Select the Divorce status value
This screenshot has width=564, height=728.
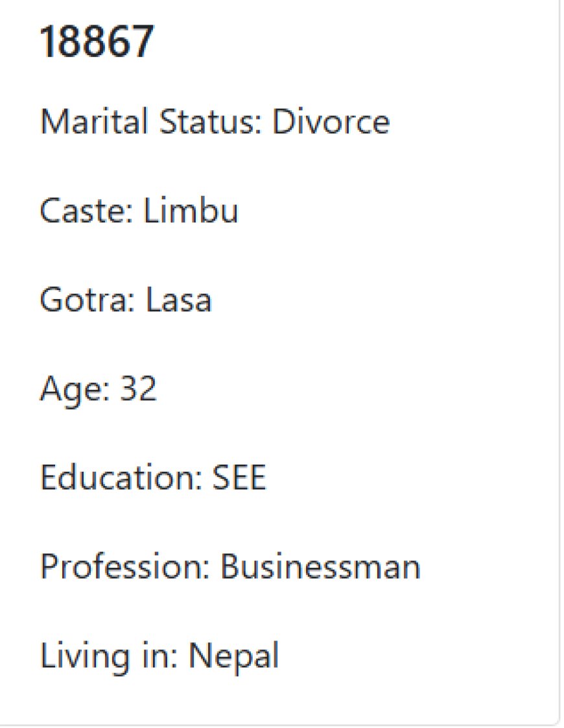tap(331, 121)
